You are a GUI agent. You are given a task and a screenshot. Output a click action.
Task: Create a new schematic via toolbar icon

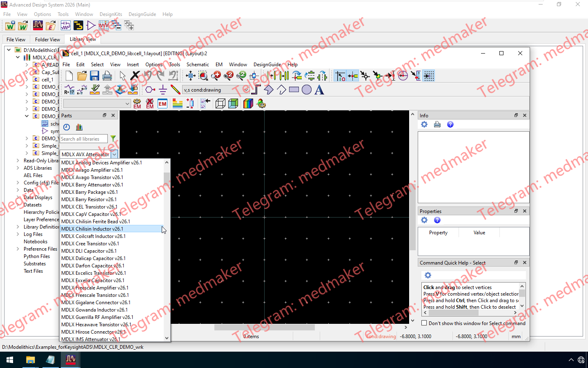coord(66,26)
